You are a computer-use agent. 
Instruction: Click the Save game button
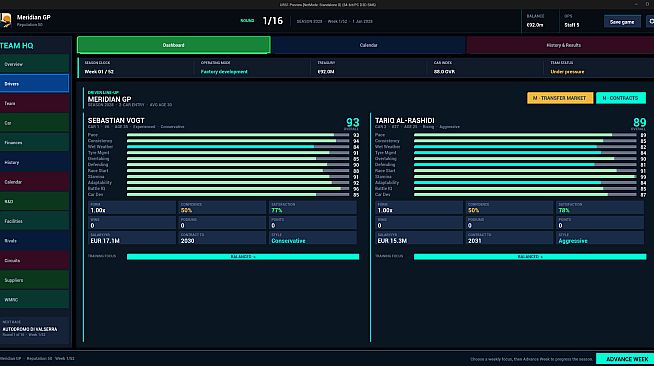622,22
